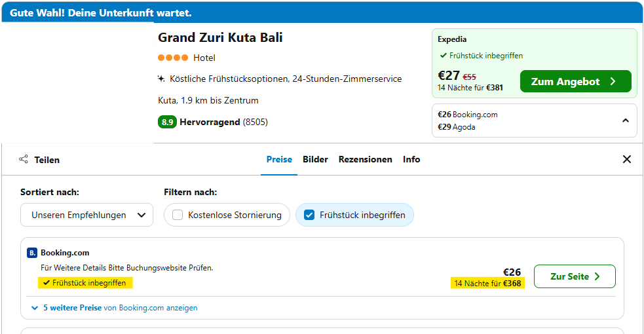The width and height of the screenshot is (644, 334).
Task: Open the Rezensionen tab
Action: point(365,159)
